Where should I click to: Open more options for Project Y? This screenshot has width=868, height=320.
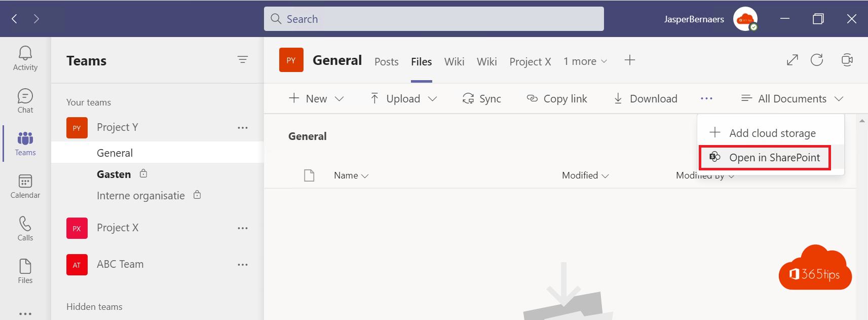[x=243, y=128]
